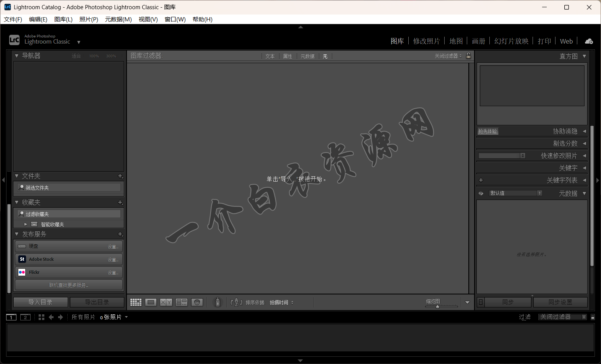This screenshot has width=601, height=364.
Task: Expand the 智能收藏夹 tree item
Action: coord(26,224)
